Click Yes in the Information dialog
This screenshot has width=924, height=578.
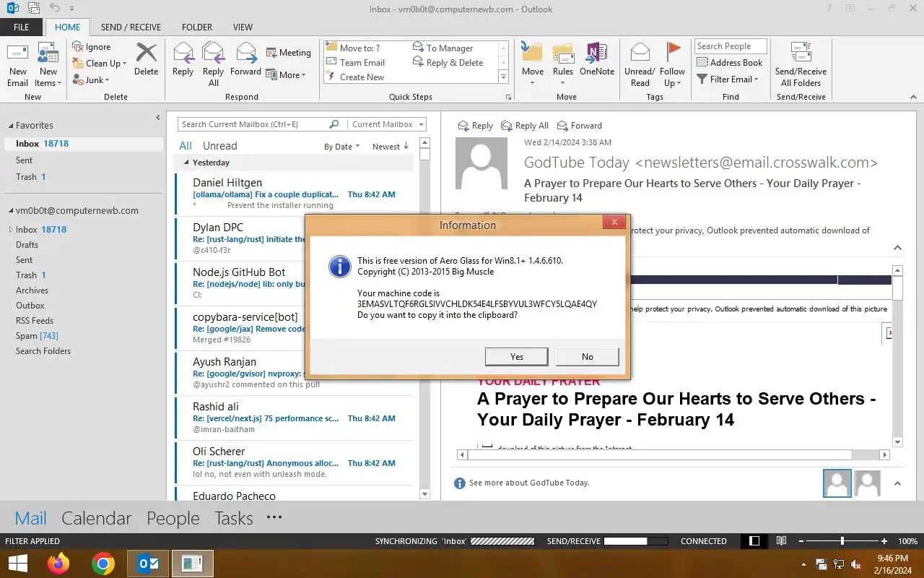517,357
